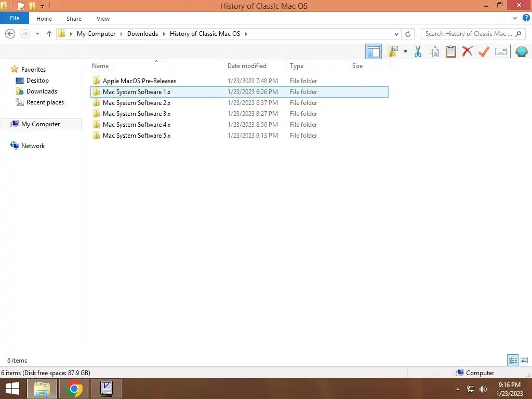This screenshot has height=399, width=532.
Task: Select Desktop in the navigation pane
Action: click(x=37, y=81)
